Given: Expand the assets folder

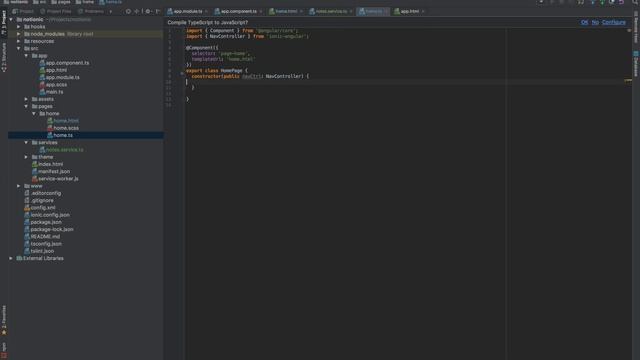Looking at the screenshot, I should tap(27, 99).
